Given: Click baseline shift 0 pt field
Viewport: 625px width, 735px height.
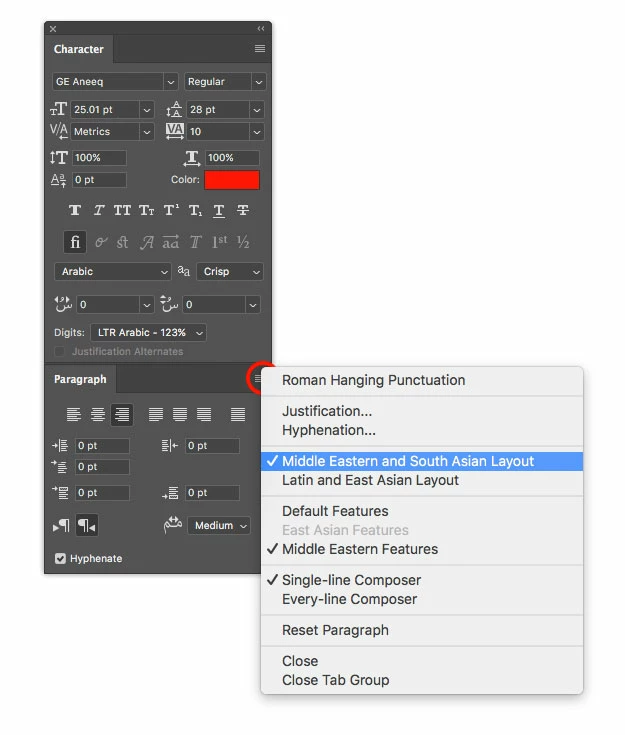Looking at the screenshot, I should [x=99, y=180].
